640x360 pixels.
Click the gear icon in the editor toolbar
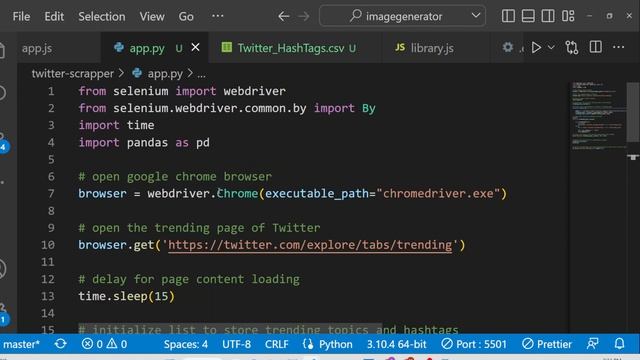pyautogui.click(x=507, y=47)
